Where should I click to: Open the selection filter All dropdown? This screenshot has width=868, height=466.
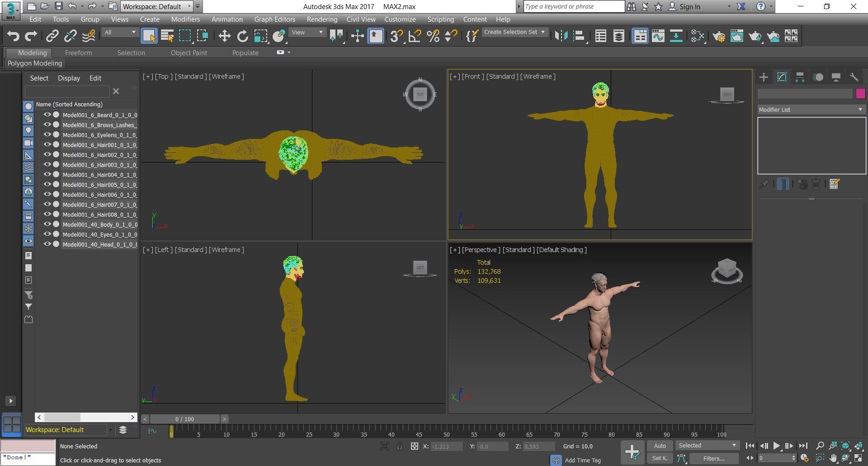(120, 32)
